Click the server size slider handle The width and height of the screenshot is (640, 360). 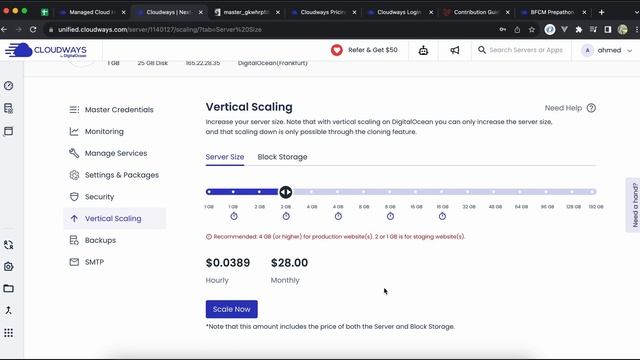click(x=286, y=191)
